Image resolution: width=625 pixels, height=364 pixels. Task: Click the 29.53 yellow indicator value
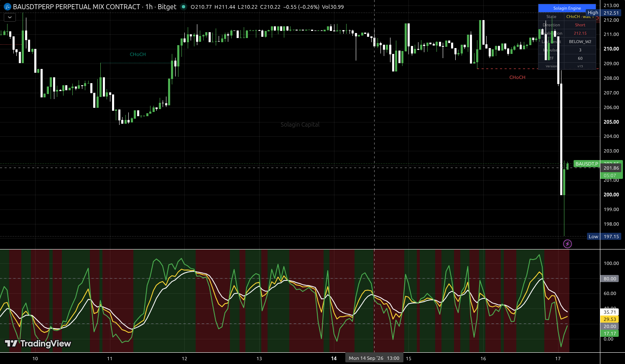(610, 319)
